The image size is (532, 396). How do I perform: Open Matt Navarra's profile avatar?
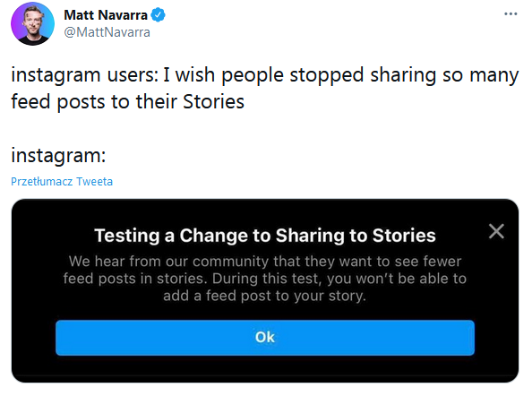[x=32, y=24]
